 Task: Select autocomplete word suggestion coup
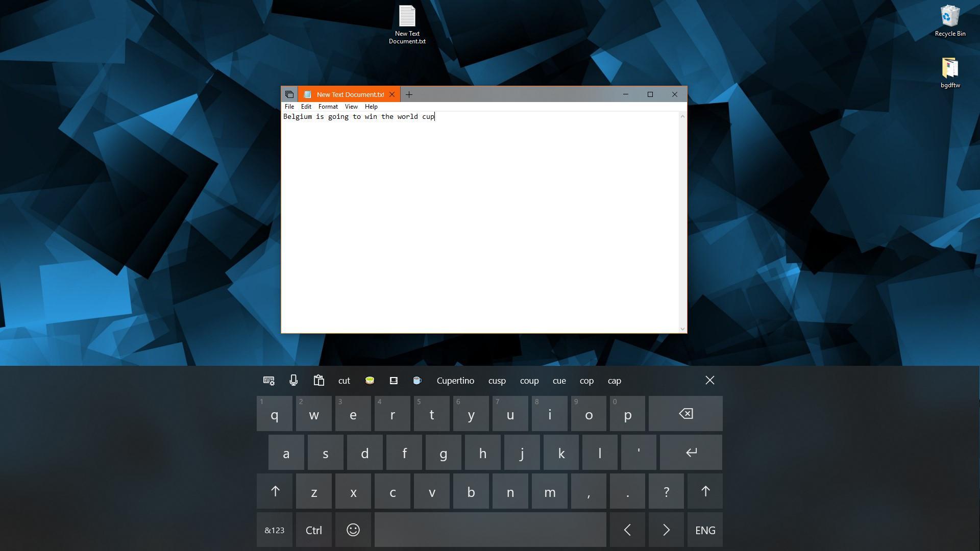(x=530, y=380)
